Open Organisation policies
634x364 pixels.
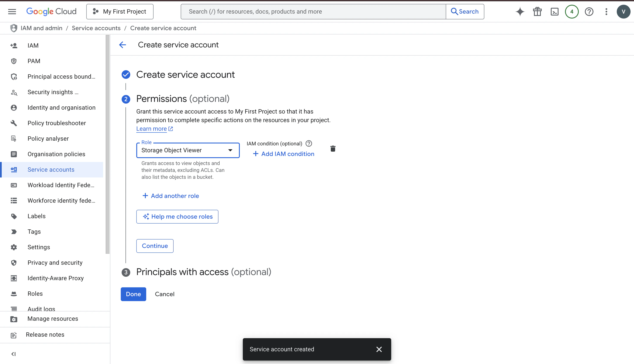52,154
